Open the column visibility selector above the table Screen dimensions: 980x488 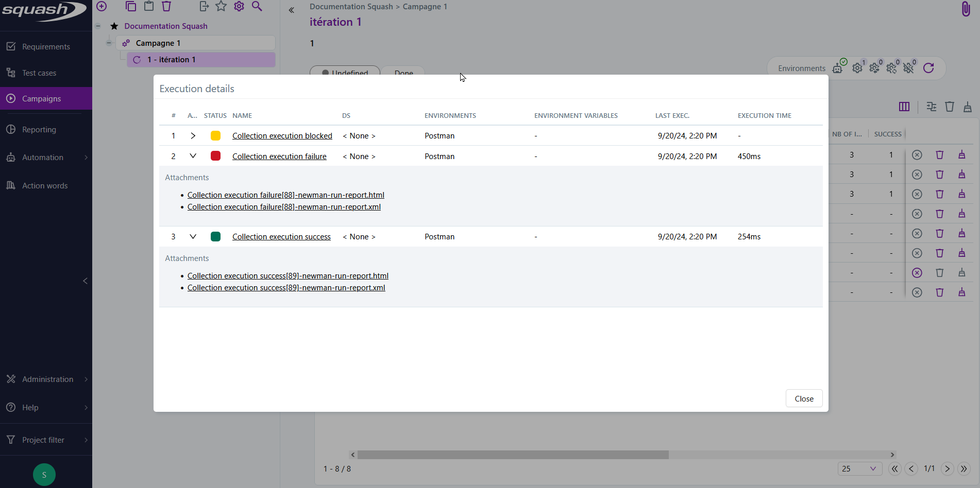click(905, 107)
